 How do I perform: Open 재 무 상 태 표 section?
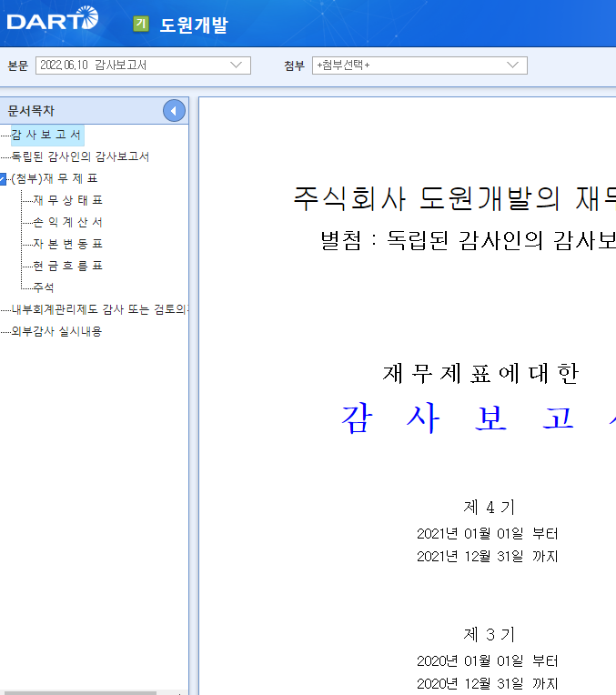pyautogui.click(x=68, y=200)
